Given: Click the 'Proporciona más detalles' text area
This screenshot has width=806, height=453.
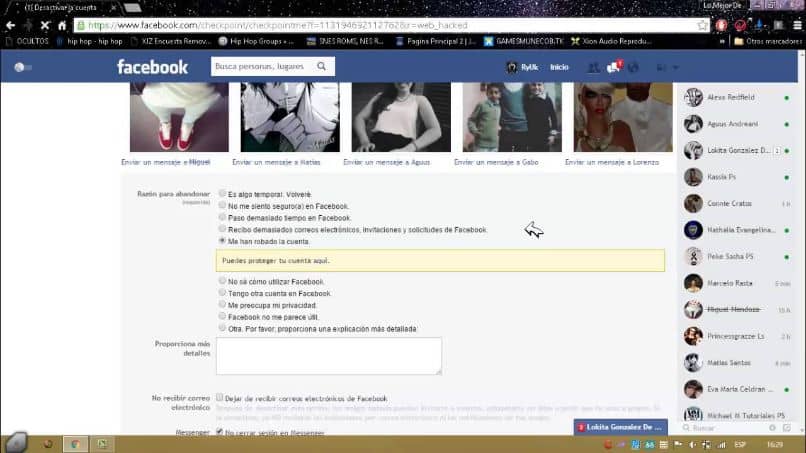Looking at the screenshot, I should point(328,356).
